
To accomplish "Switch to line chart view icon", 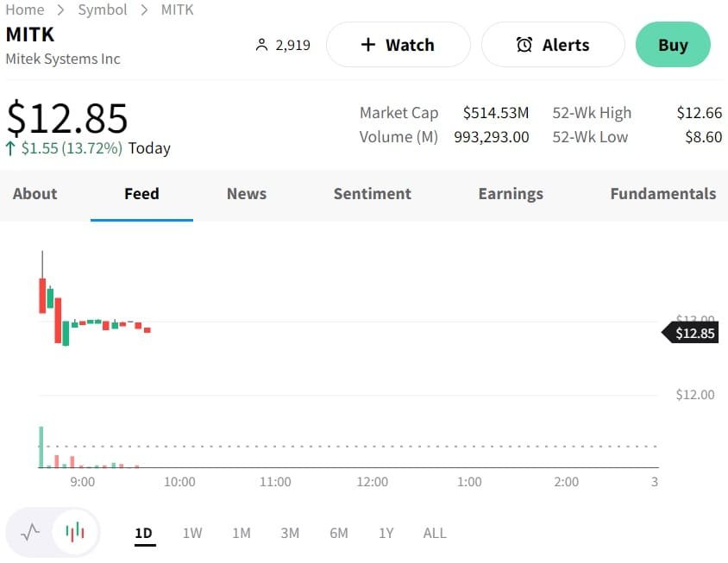I will pos(30,532).
